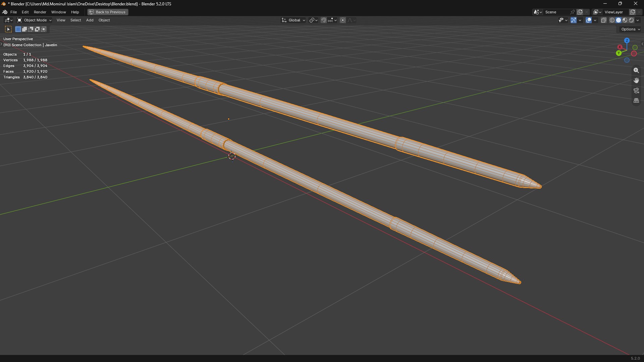Choose Intersect existing selection mode
The width and height of the screenshot is (644, 362).
(x=44, y=29)
